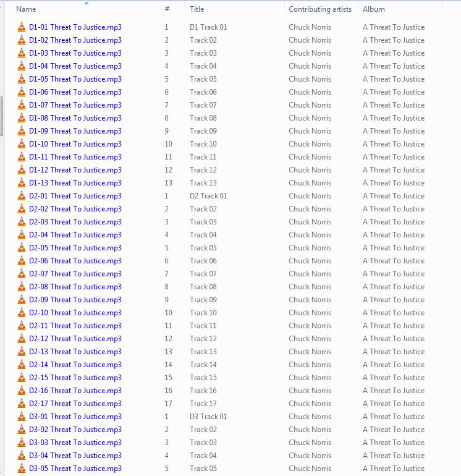Click VLC icon of D2-13 Threat To Justice.mp3

[22, 352]
